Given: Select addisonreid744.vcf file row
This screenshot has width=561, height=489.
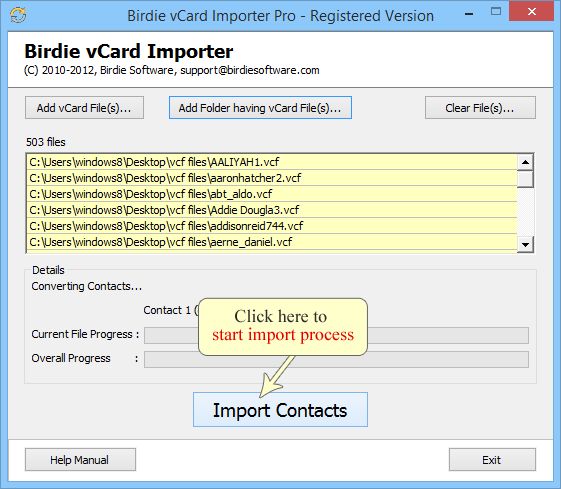Looking at the screenshot, I should pyautogui.click(x=272, y=226).
